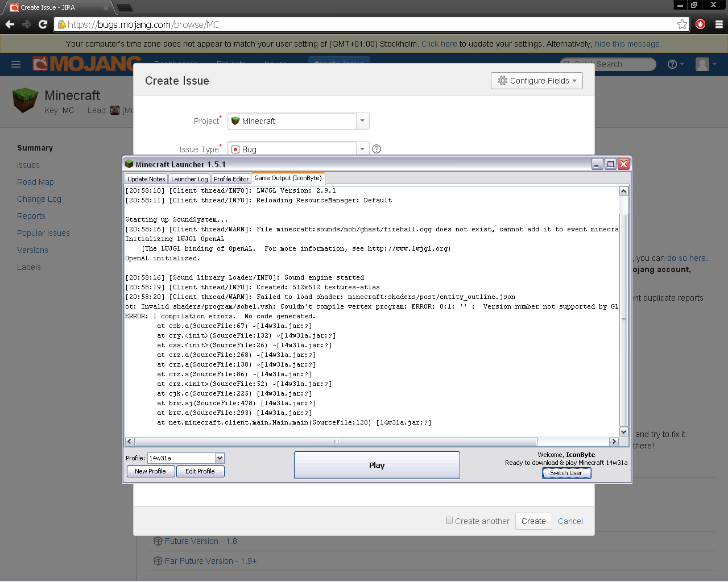728x582 pixels.
Task: Click the Switch User button
Action: tap(566, 473)
